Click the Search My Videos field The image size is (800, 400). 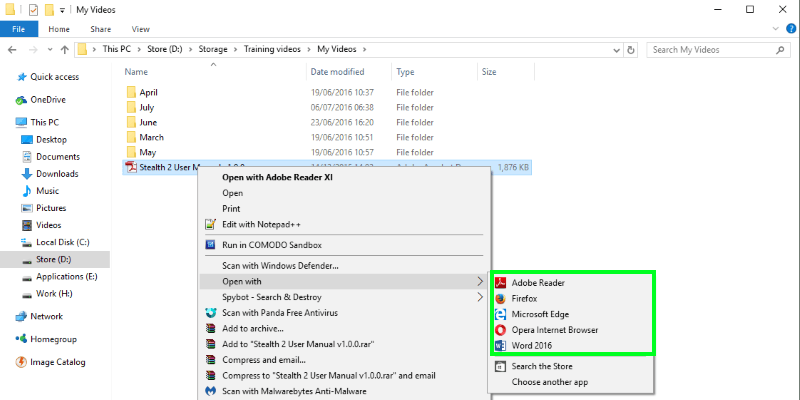(x=718, y=50)
